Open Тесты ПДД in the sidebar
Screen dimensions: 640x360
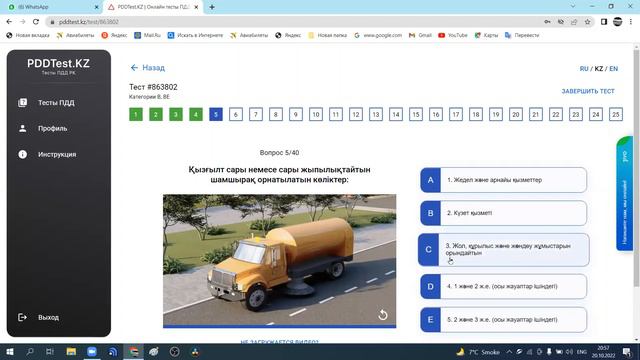point(56,103)
